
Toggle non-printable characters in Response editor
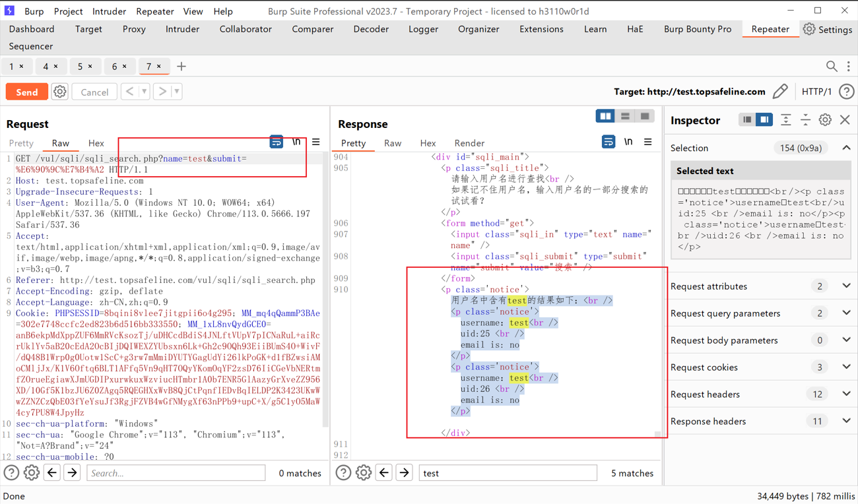point(628,142)
